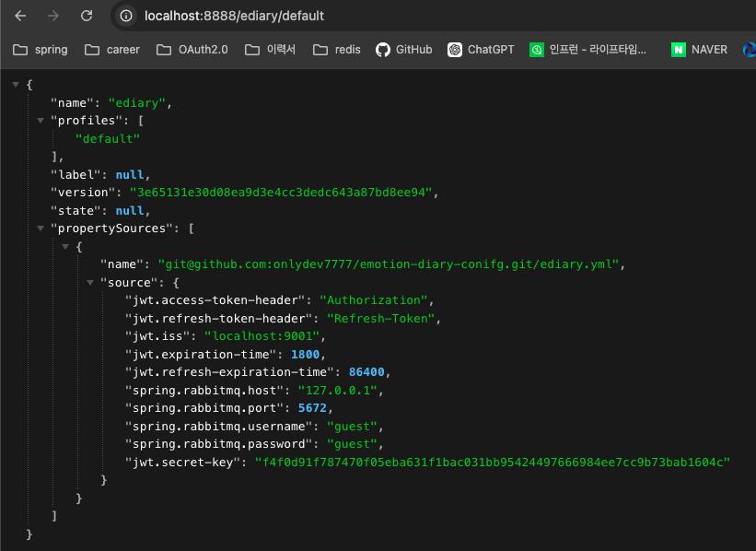This screenshot has width=756, height=551.
Task: Click the "default" profile value
Action: 108,139
